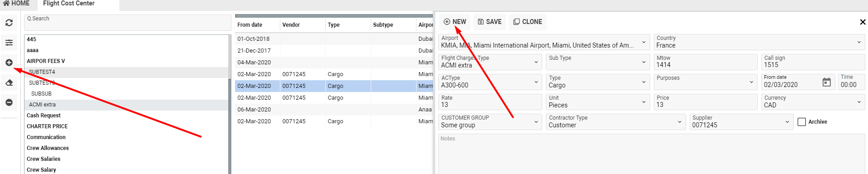Toggle the Archive checkbox
The height and width of the screenshot is (174, 868).
click(x=802, y=122)
